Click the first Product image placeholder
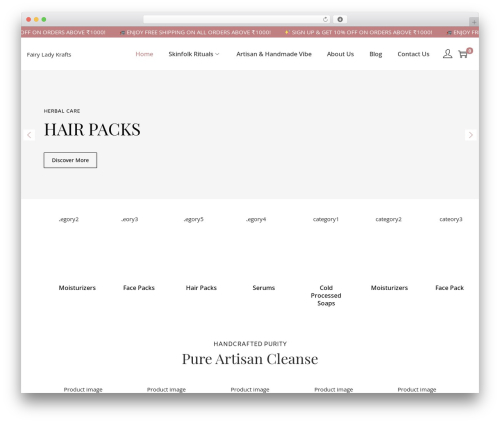Viewport: 500px width, 423px height. (x=83, y=389)
